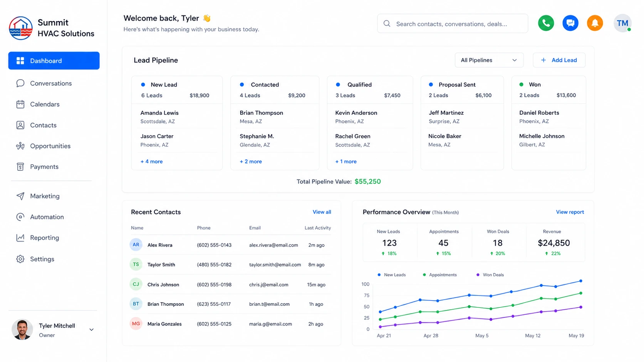Click Tyler Mitchell's profile photo
644x362 pixels.
coord(22,330)
